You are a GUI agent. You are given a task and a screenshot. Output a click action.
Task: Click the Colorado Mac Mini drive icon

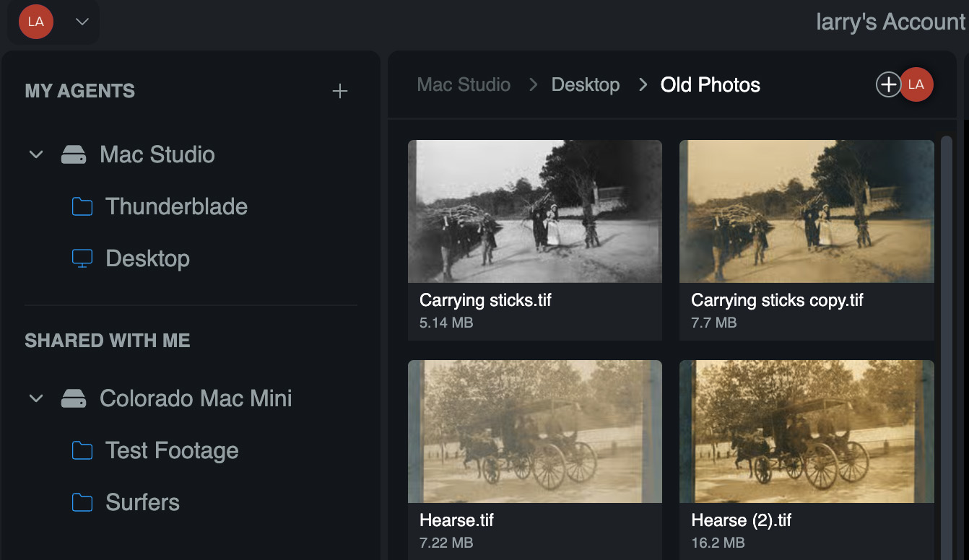pos(74,398)
